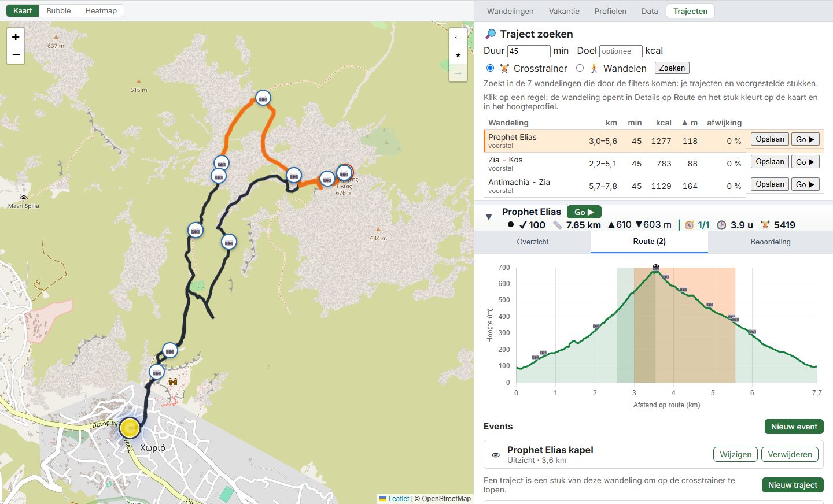The width and height of the screenshot is (833, 504).
Task: Click the green Go button beside Prophet Elias heading
Action: pyautogui.click(x=584, y=212)
